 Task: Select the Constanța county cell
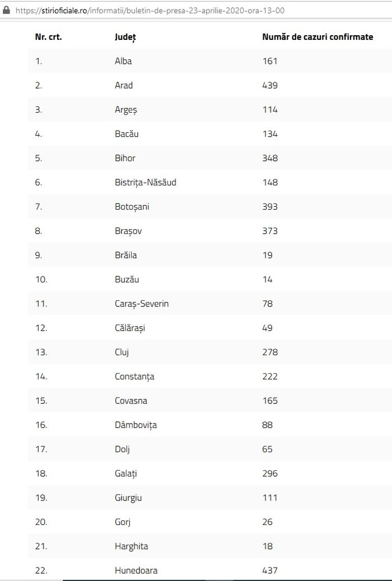tap(134, 377)
